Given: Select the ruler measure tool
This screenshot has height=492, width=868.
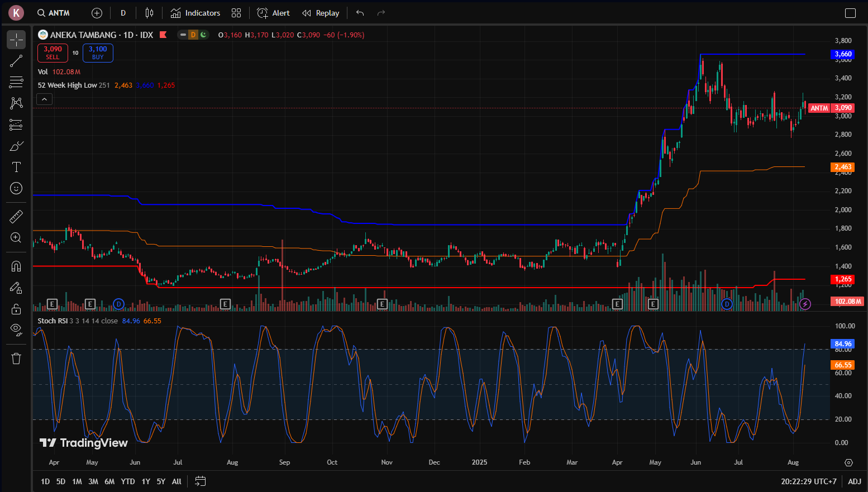Looking at the screenshot, I should (x=16, y=216).
